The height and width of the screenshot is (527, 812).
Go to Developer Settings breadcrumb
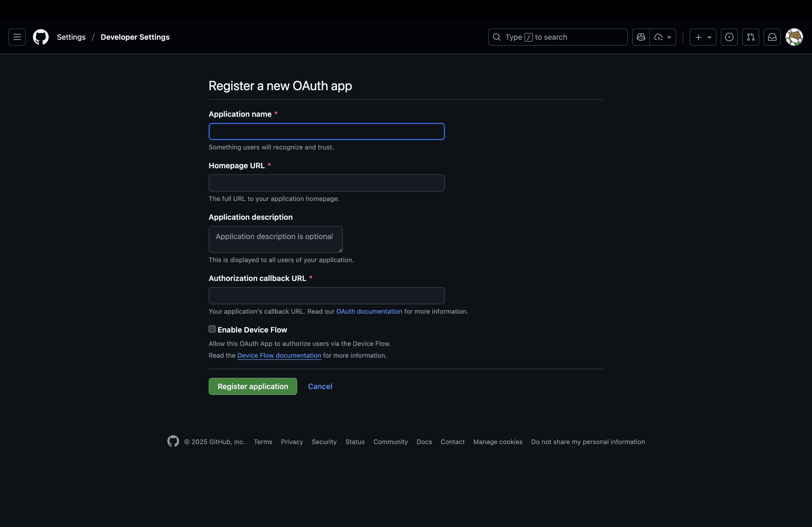pos(135,37)
